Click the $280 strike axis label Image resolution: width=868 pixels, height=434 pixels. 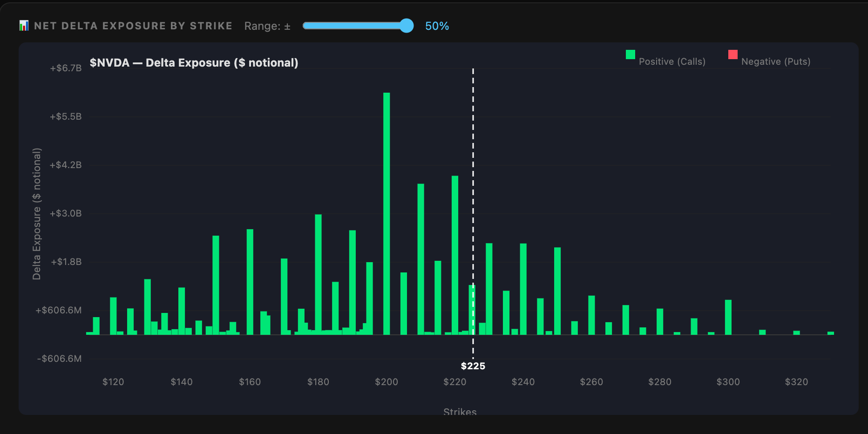pos(660,382)
